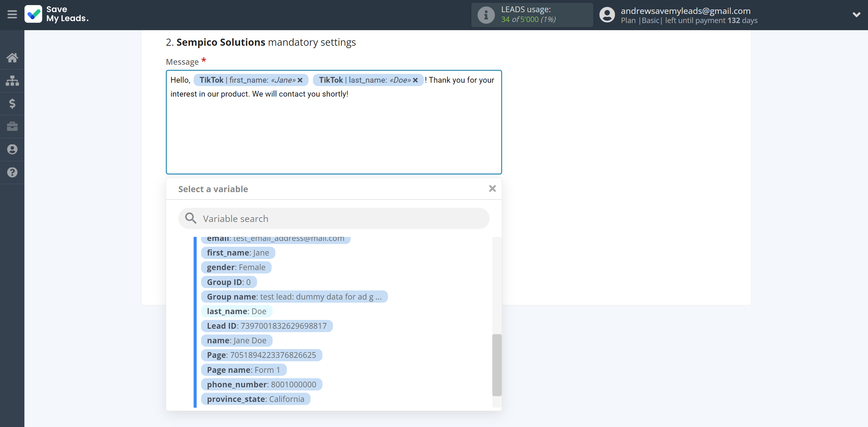Select variable name: Jane Doe
The image size is (868, 427).
click(x=237, y=341)
